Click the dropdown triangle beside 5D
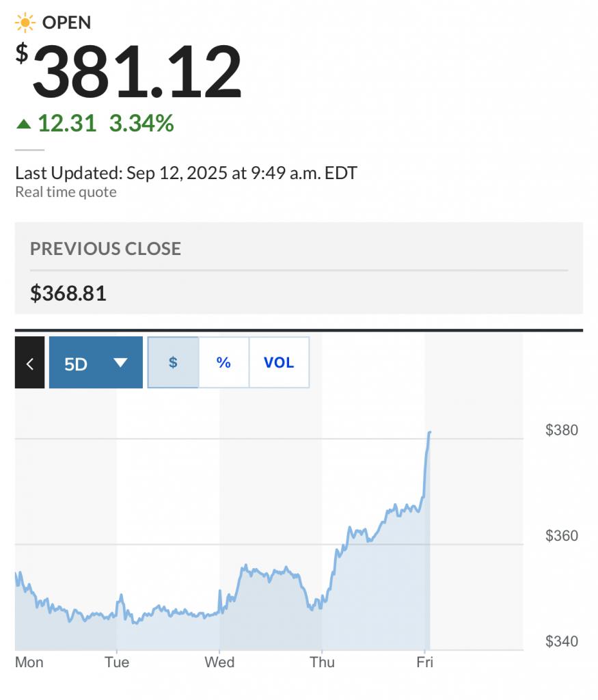 click(120, 362)
